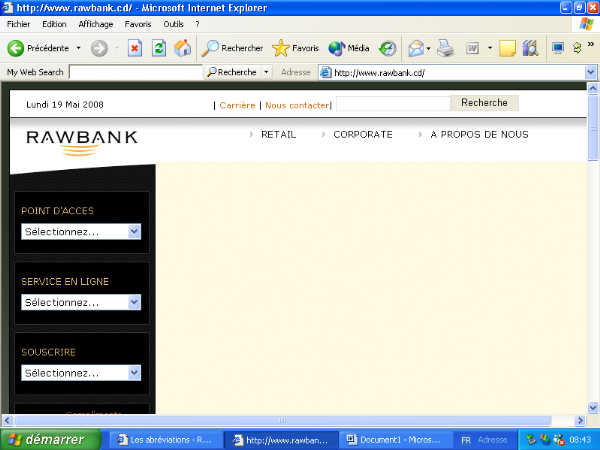Switch to Les abréviations taskbar window
The image size is (600, 450).
click(x=166, y=440)
